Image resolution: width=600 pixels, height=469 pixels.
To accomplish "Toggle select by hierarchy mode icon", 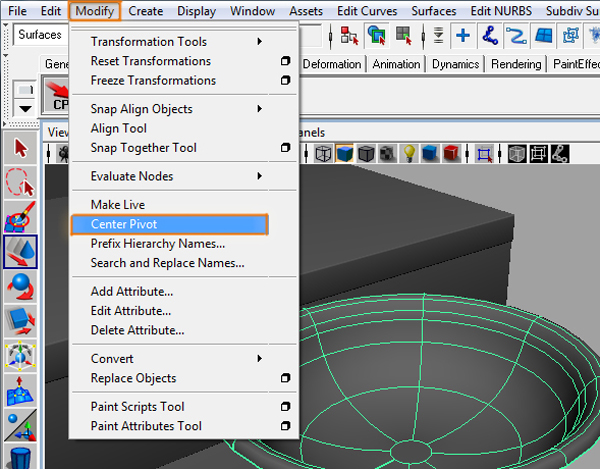I will point(350,35).
